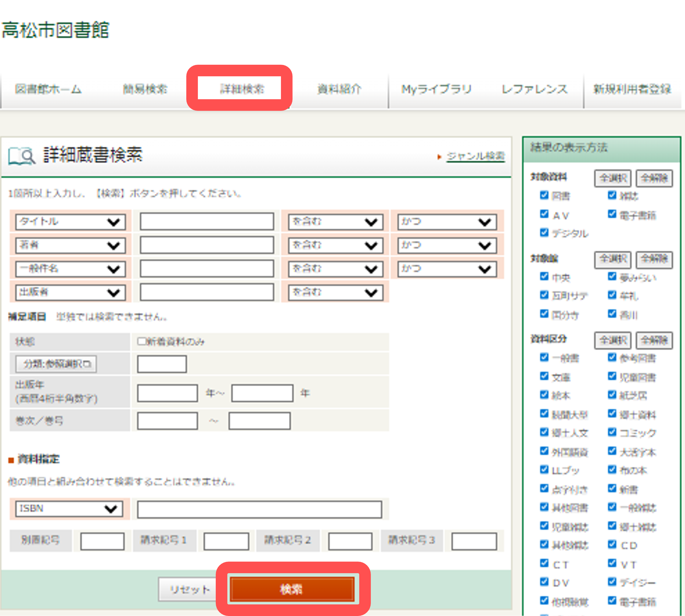685x616 pixels.
Task: Open the ISBN identifier type dropdown
Action: pos(69,508)
